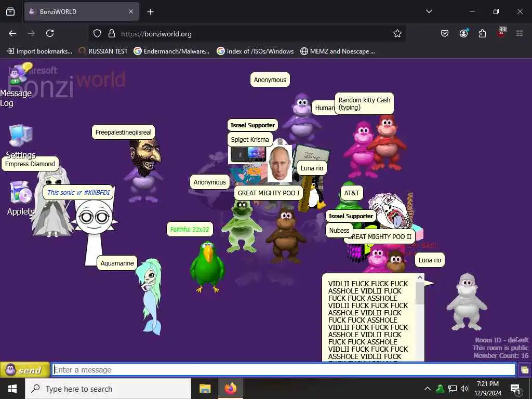Open Import bookmarks bookmark
This screenshot has height=399, width=532.
pos(39,51)
